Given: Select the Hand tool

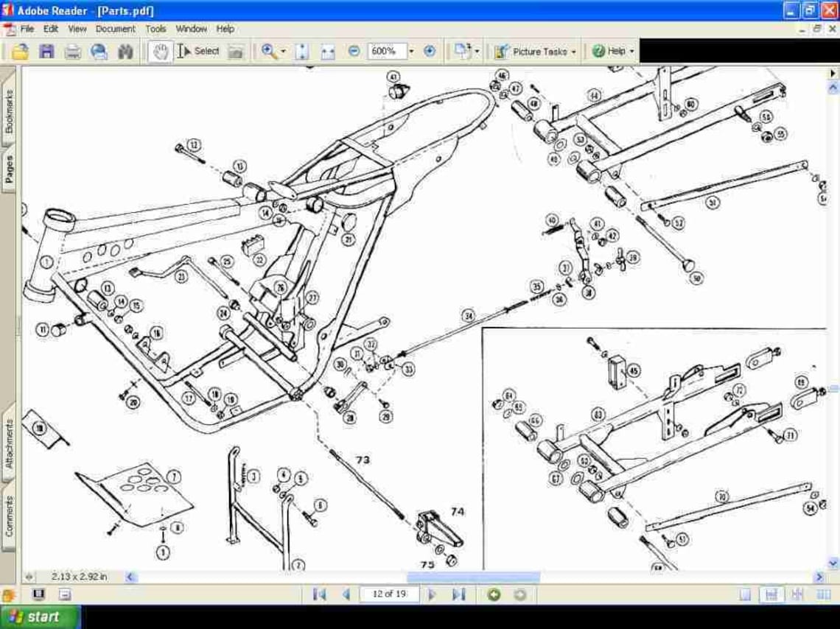Looking at the screenshot, I should [x=159, y=52].
